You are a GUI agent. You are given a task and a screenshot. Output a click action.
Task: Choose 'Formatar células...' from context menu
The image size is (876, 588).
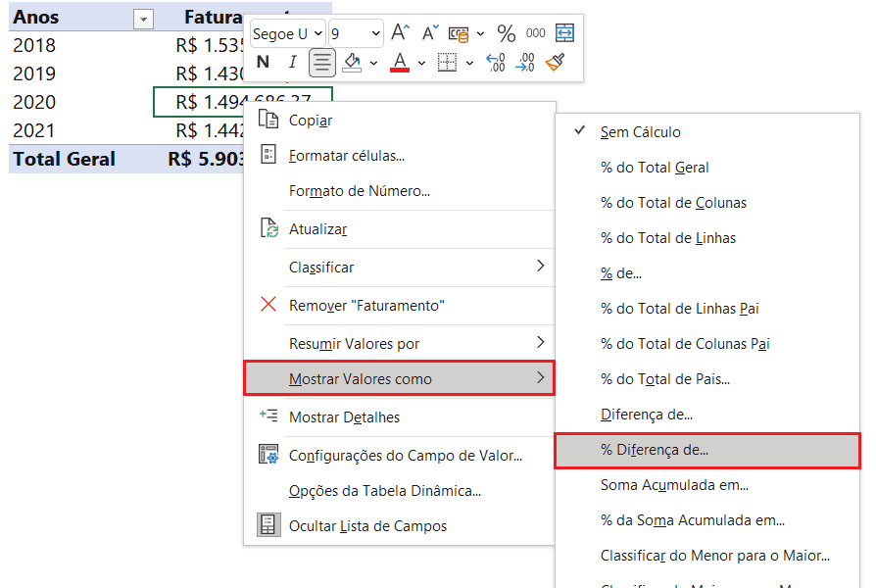[347, 155]
